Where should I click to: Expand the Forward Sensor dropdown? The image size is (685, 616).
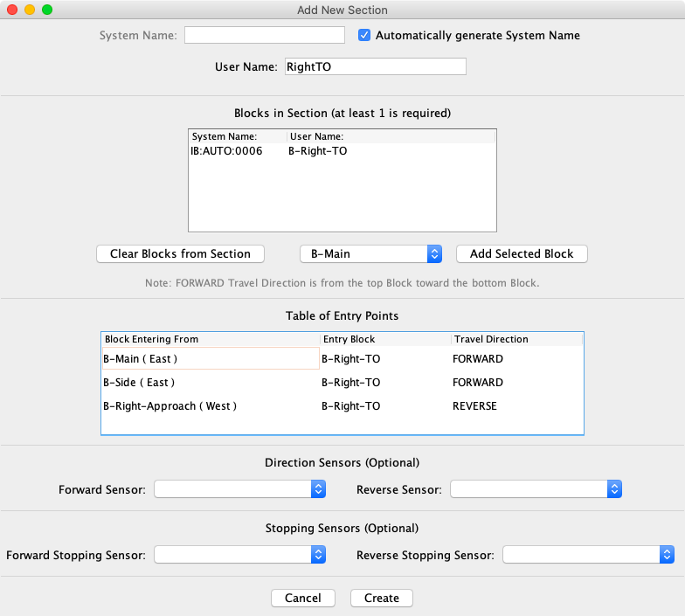click(239, 489)
